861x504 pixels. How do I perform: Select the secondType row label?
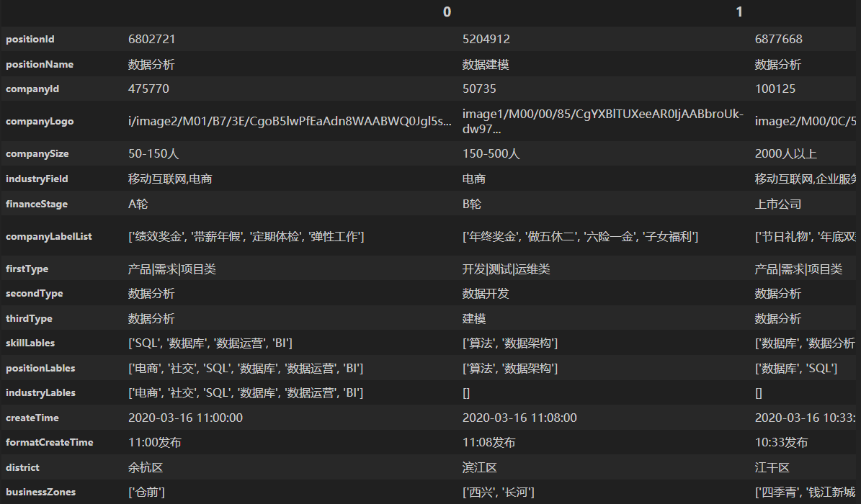coord(34,294)
